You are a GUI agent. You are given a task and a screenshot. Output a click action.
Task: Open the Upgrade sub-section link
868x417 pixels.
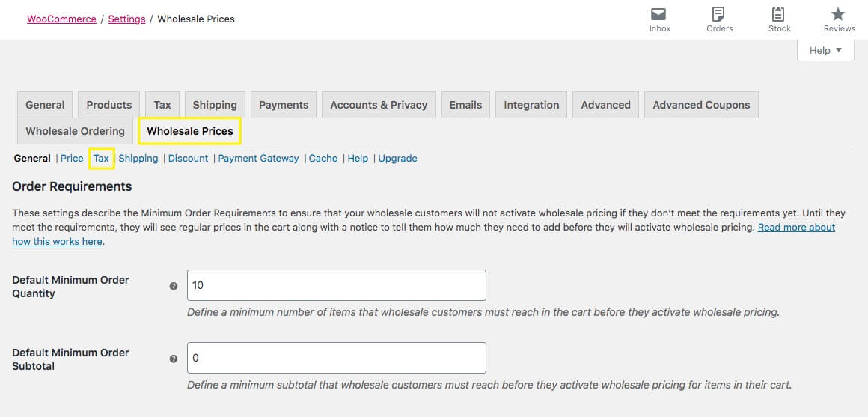coord(397,158)
